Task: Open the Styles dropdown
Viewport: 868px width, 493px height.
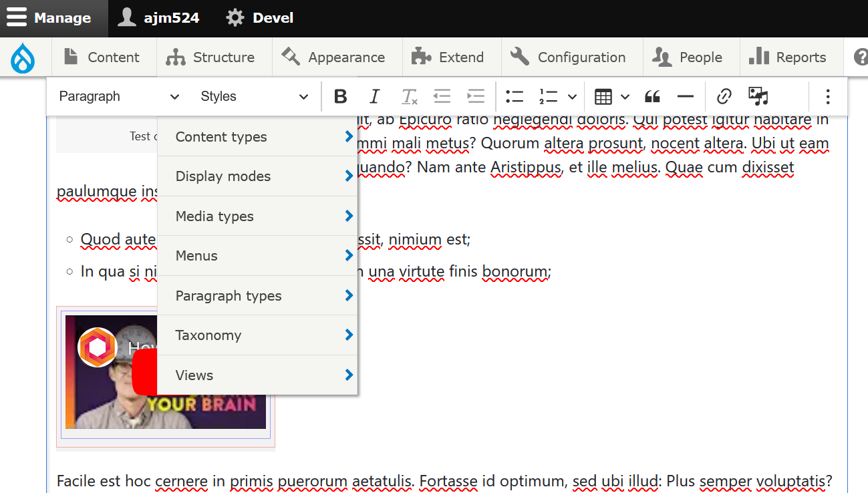Action: 254,97
